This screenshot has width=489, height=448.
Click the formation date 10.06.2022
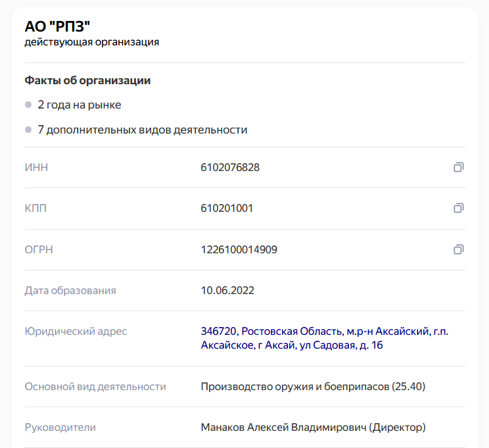click(x=227, y=290)
